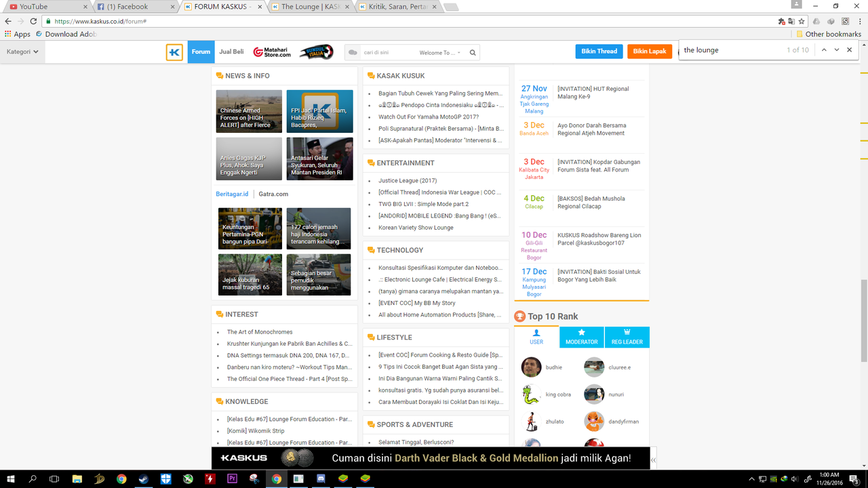This screenshot has height=488, width=868.
Task: Open Other bookmarks folder
Action: coord(828,34)
